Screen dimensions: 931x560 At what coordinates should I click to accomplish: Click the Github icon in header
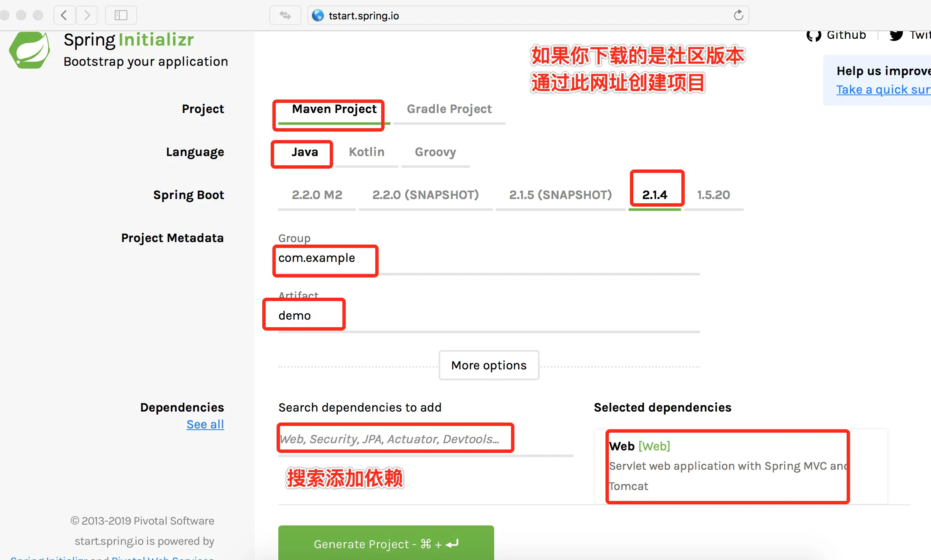point(814,35)
